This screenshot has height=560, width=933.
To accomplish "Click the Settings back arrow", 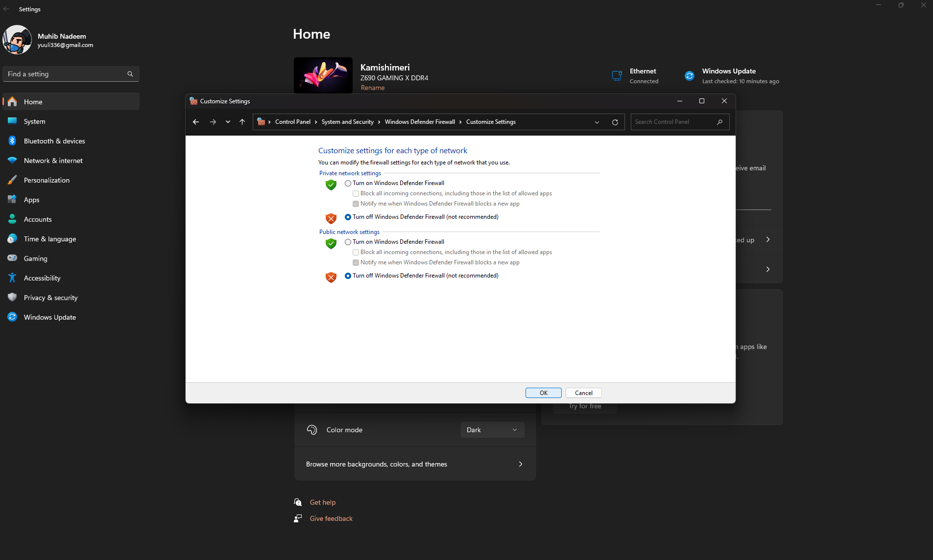I will [6, 9].
